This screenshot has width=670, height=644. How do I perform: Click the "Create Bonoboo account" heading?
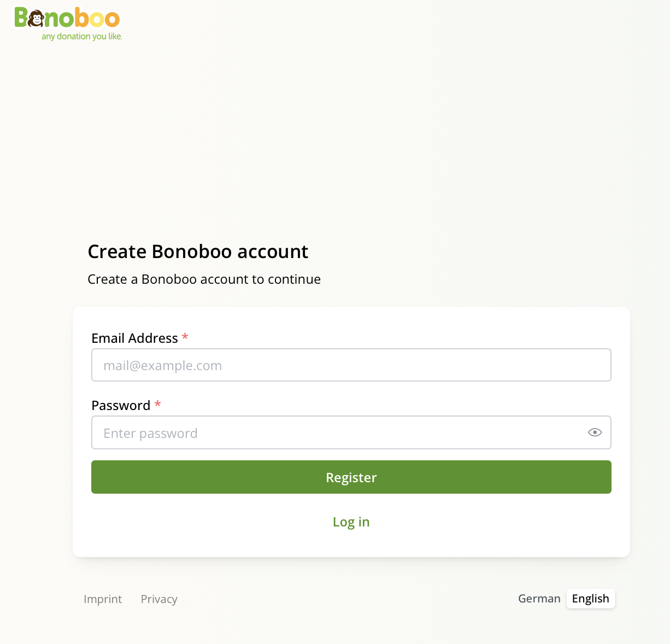click(198, 251)
